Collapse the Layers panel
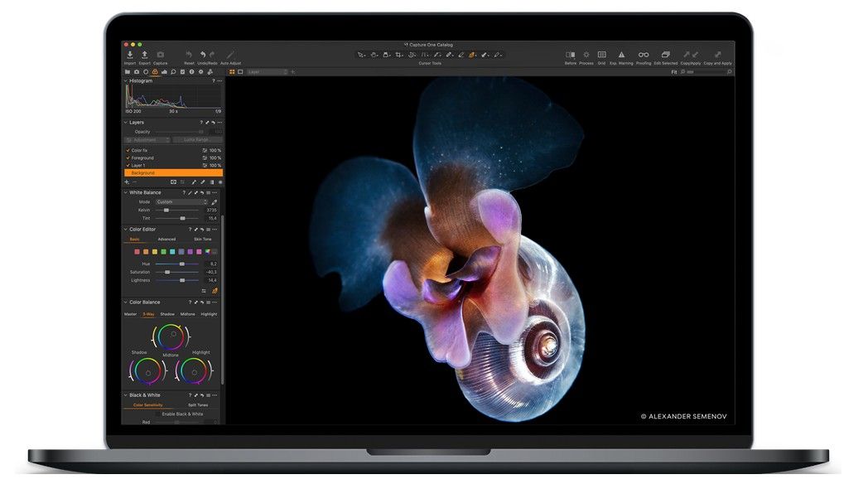This screenshot has width=868, height=489. [125, 122]
